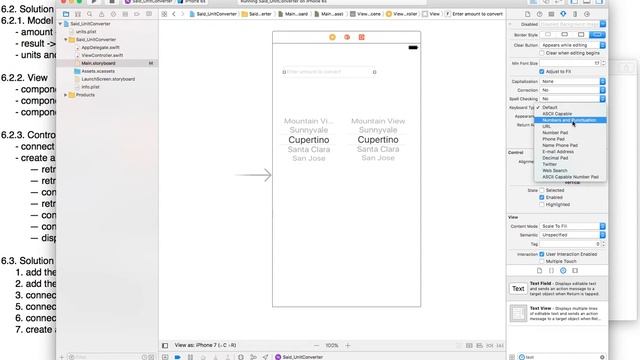Open the Breakpoint navigator icon

coord(137,14)
